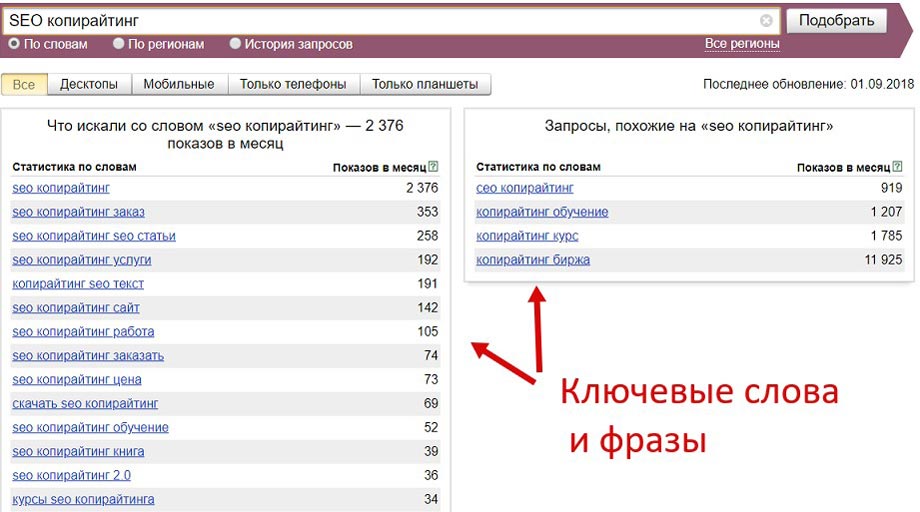Clear the search field with the X icon
This screenshot has width=920, height=512.
(x=766, y=21)
